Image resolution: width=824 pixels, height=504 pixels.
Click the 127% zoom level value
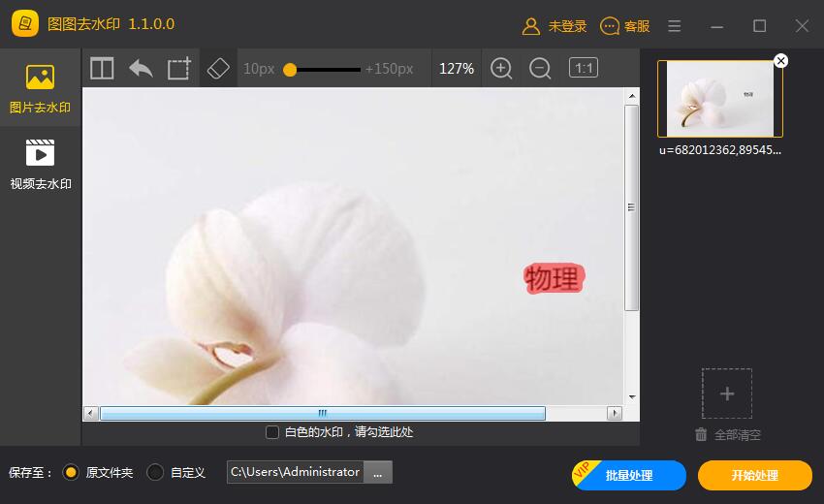457,69
